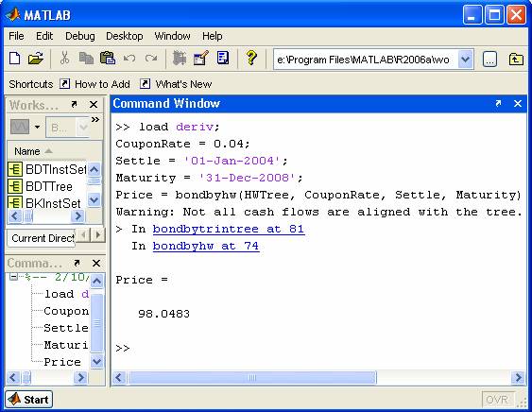Click the BDTTree variable icon

coord(15,186)
